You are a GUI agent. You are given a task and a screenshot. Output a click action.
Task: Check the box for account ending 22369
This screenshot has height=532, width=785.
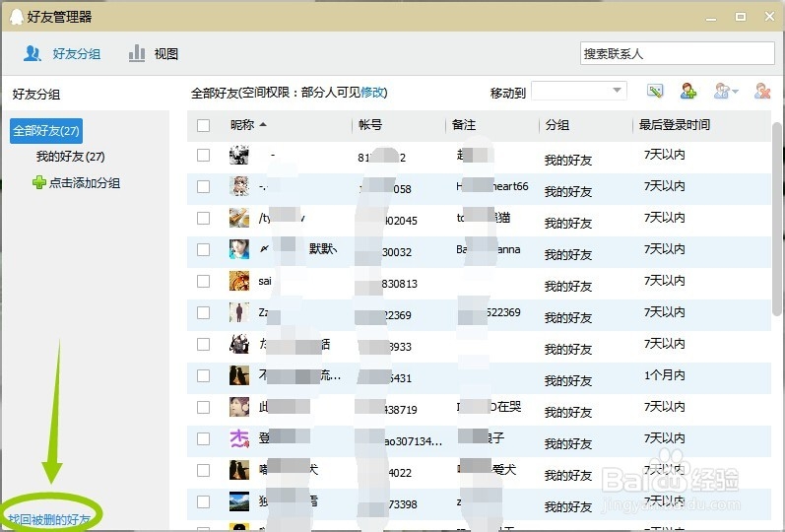[x=203, y=312]
